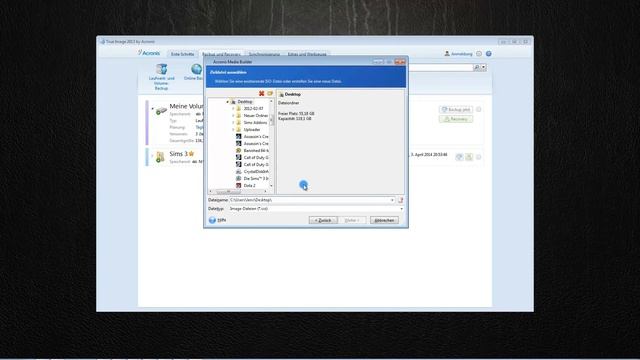Click the icon right of the Dateiname field
The height and width of the screenshot is (360, 640).
tap(400, 200)
